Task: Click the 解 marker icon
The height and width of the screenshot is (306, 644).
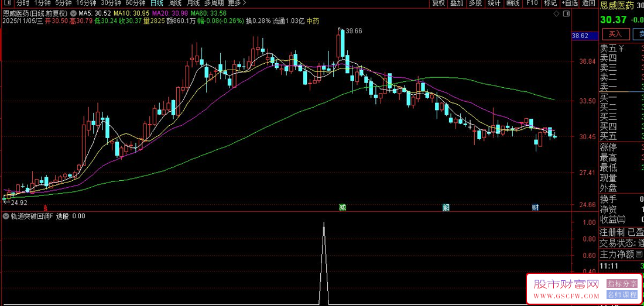Action: coord(446,207)
